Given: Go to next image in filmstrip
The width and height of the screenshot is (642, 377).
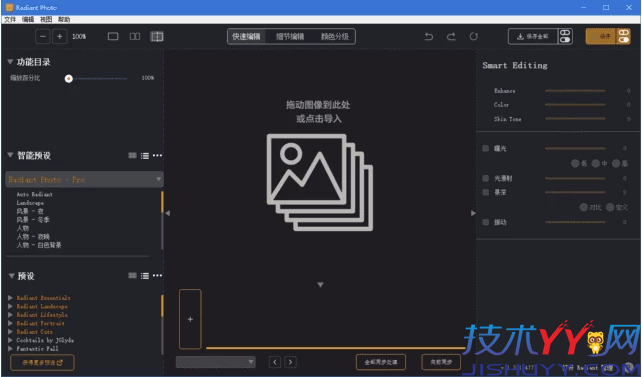Looking at the screenshot, I should [290, 362].
